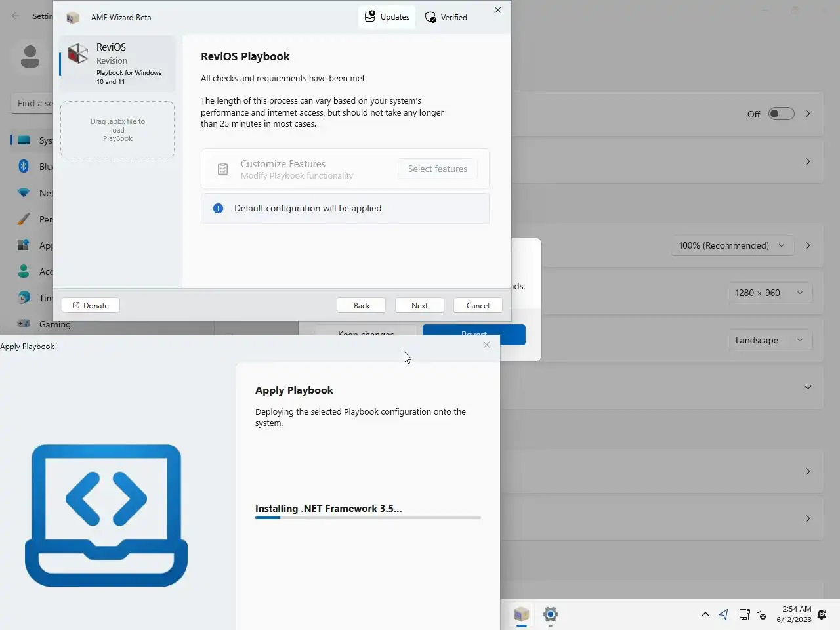
Task: Select the ReviOS playbook entry
Action: [x=117, y=64]
